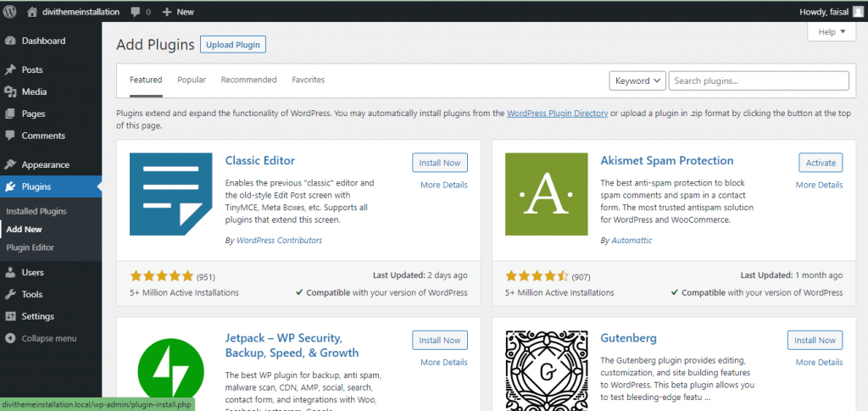Viewport: 868px width, 411px height.
Task: Open the Appearance menu label
Action: click(x=46, y=165)
